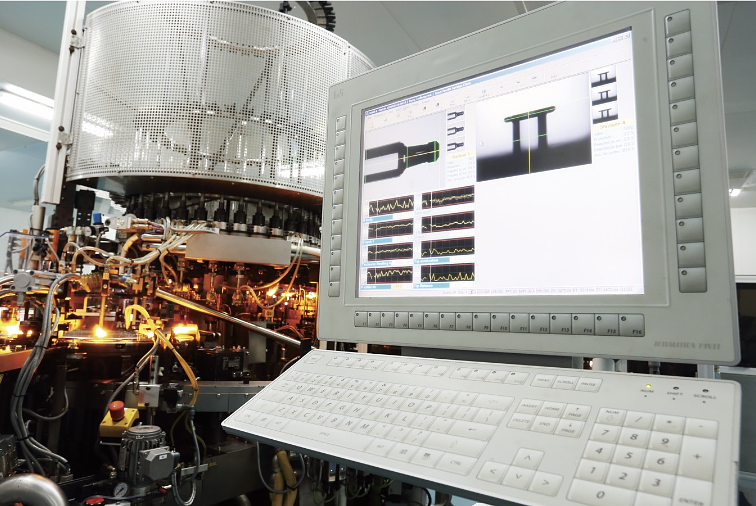This screenshot has width=756, height=506.
Task: Open the top-left measurement trend chart
Action: coord(390,206)
